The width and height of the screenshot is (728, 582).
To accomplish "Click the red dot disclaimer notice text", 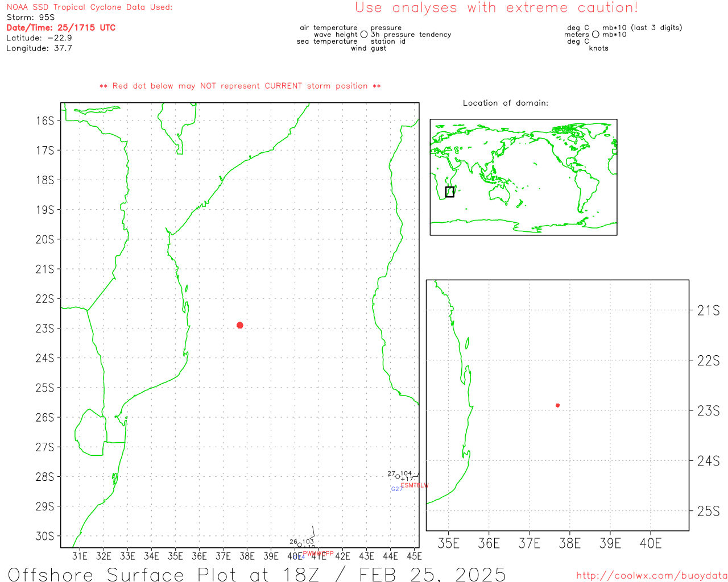I will (x=240, y=86).
